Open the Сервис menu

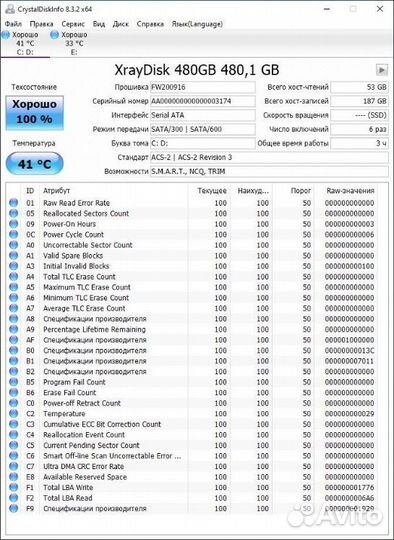(x=73, y=24)
